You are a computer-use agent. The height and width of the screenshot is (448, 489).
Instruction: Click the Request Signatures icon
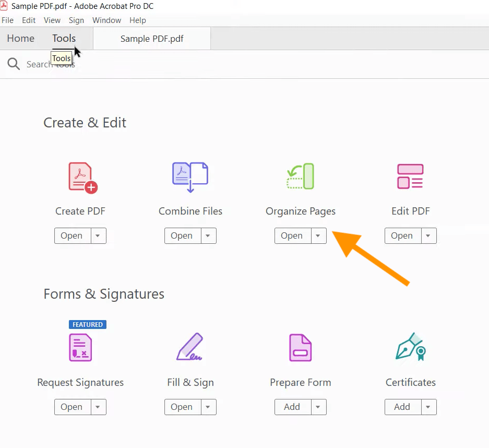point(80,348)
